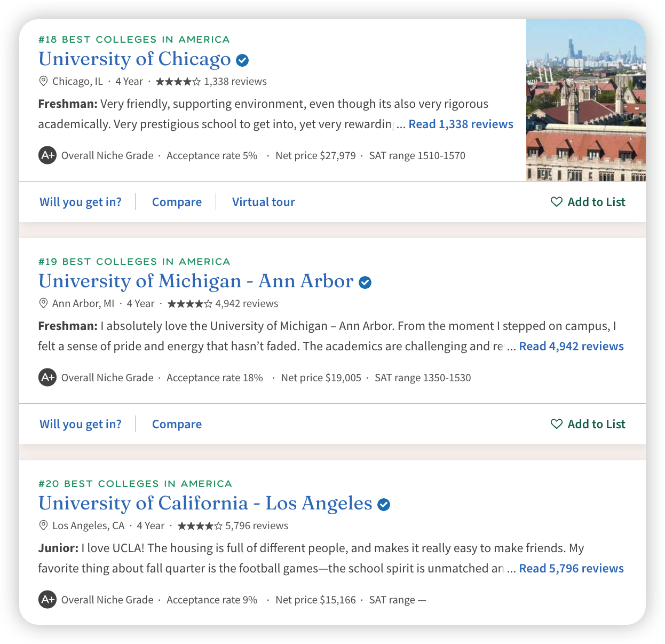Toggle Add to List heart for University of Michigan
This screenshot has width=665, height=644.
557,424
